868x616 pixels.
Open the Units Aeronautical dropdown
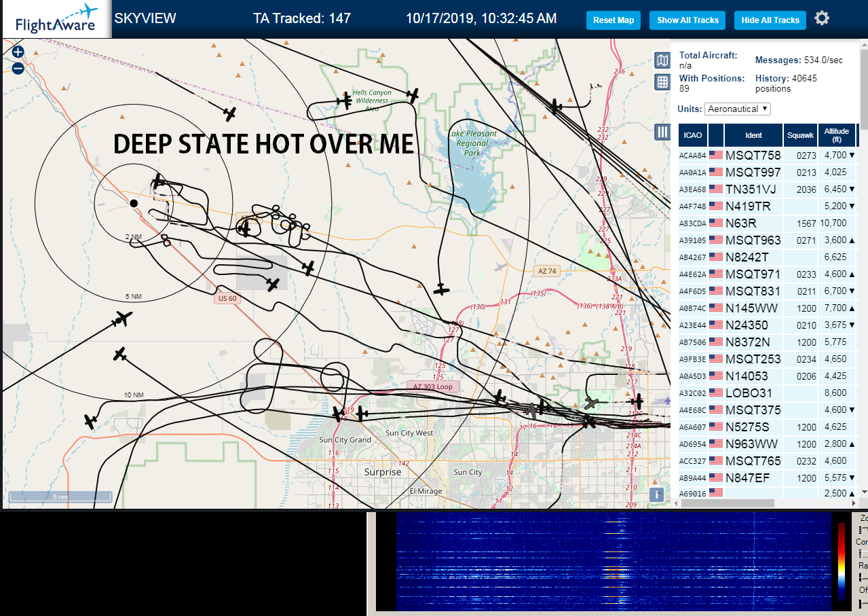738,109
